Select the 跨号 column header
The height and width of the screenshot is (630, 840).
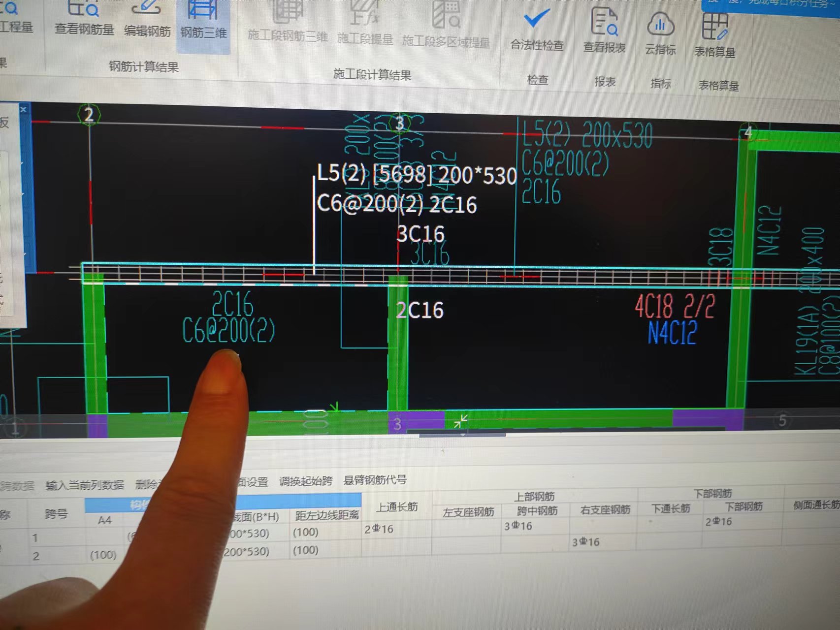click(56, 514)
